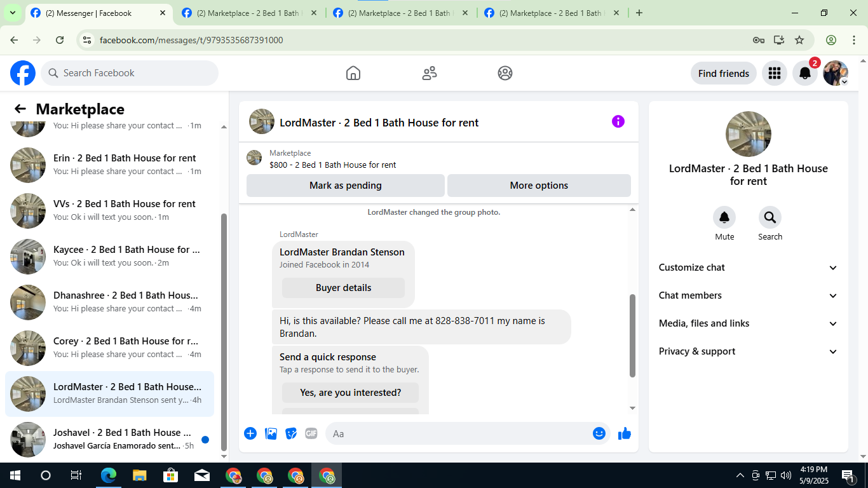Choose a sticker in composer

pyautogui.click(x=292, y=433)
